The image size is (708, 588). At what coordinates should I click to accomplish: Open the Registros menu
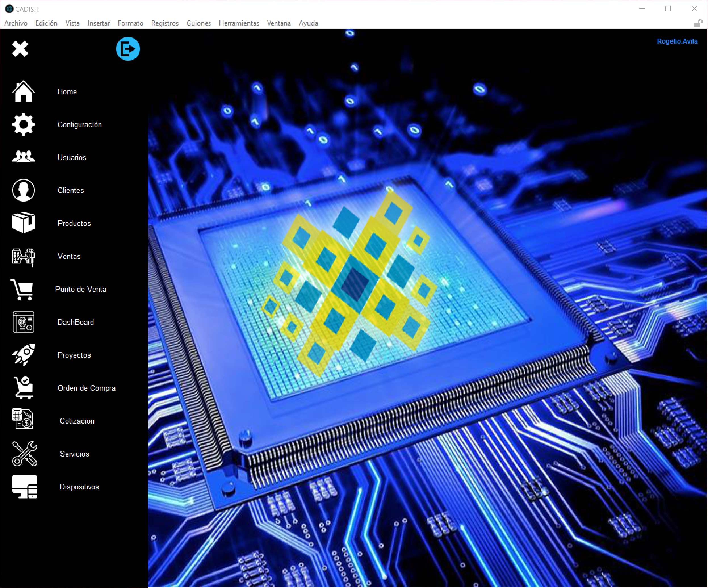click(165, 23)
